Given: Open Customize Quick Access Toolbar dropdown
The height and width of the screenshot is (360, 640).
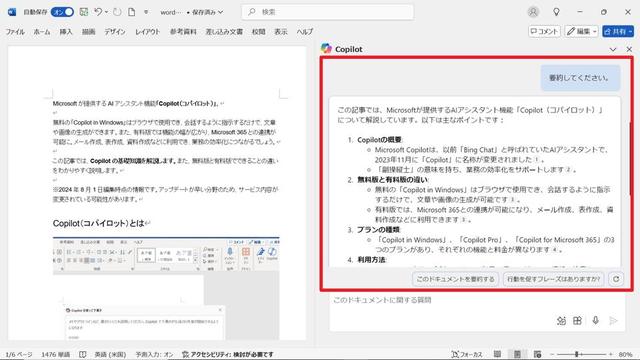Looking at the screenshot, I should (x=146, y=12).
